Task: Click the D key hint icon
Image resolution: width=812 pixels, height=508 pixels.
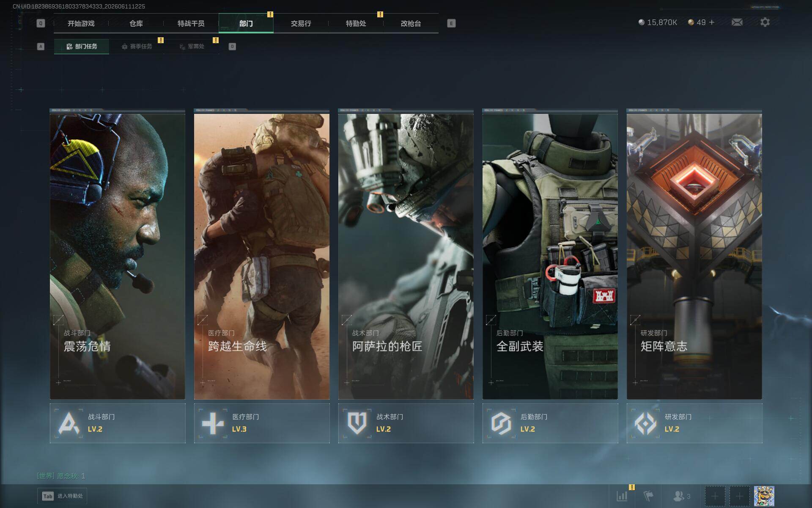Action: [232, 47]
